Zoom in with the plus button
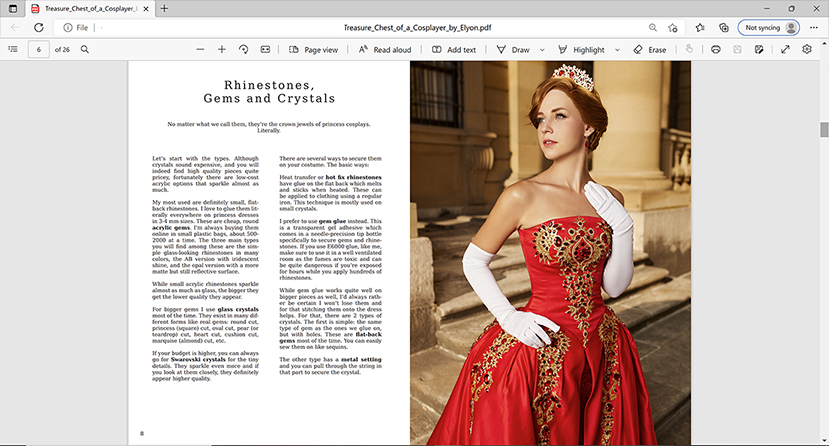829x446 pixels. click(x=222, y=49)
